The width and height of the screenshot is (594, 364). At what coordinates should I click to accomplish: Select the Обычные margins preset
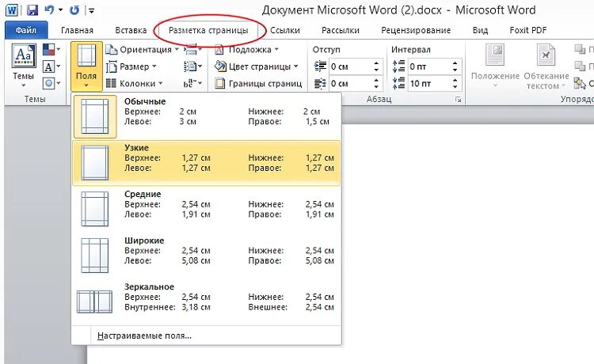pos(206,116)
